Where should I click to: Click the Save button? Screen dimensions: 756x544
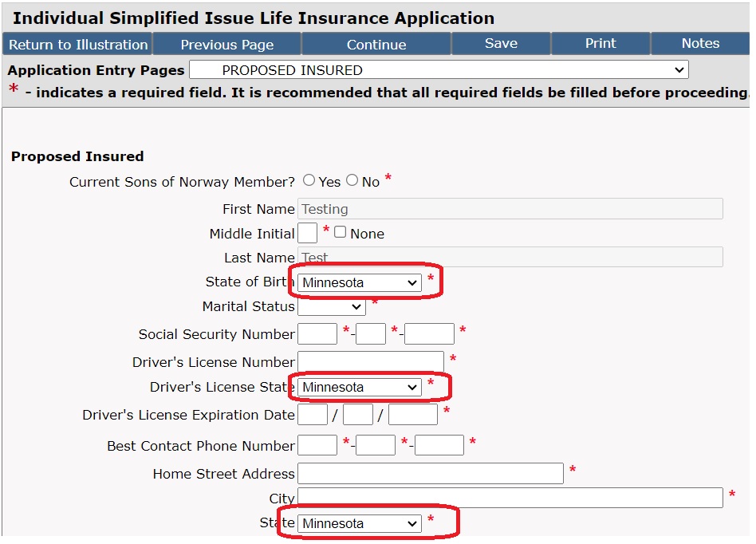502,44
